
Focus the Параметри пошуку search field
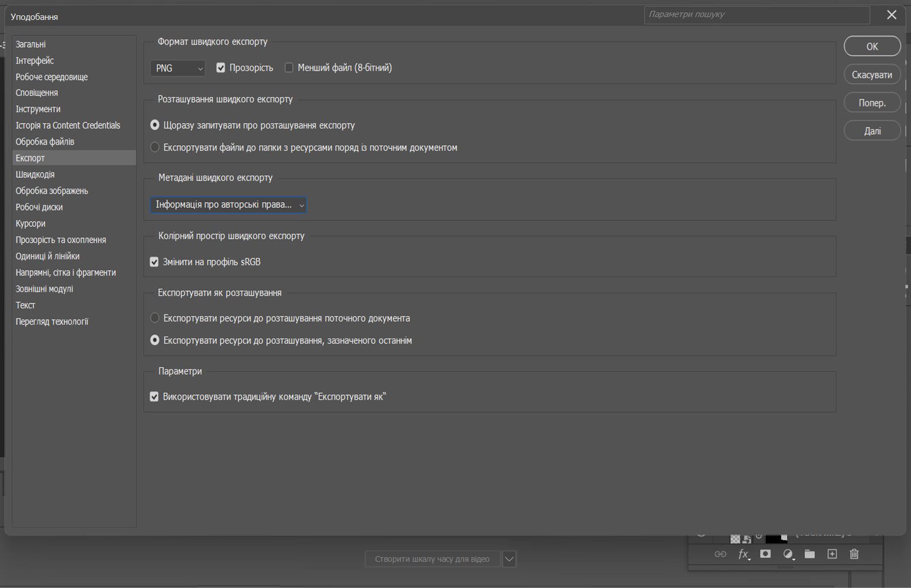tap(757, 15)
